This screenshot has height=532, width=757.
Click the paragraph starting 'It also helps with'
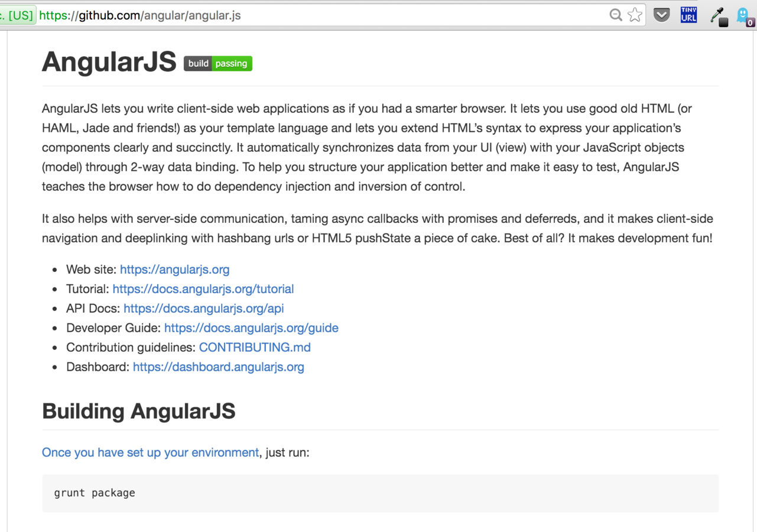point(378,229)
